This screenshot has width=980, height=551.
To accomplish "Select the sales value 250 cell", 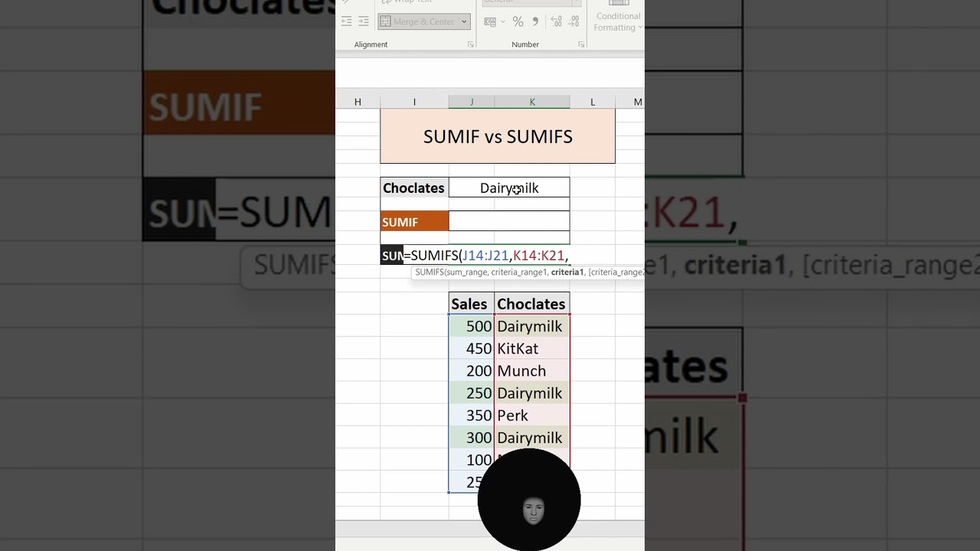I will [472, 393].
